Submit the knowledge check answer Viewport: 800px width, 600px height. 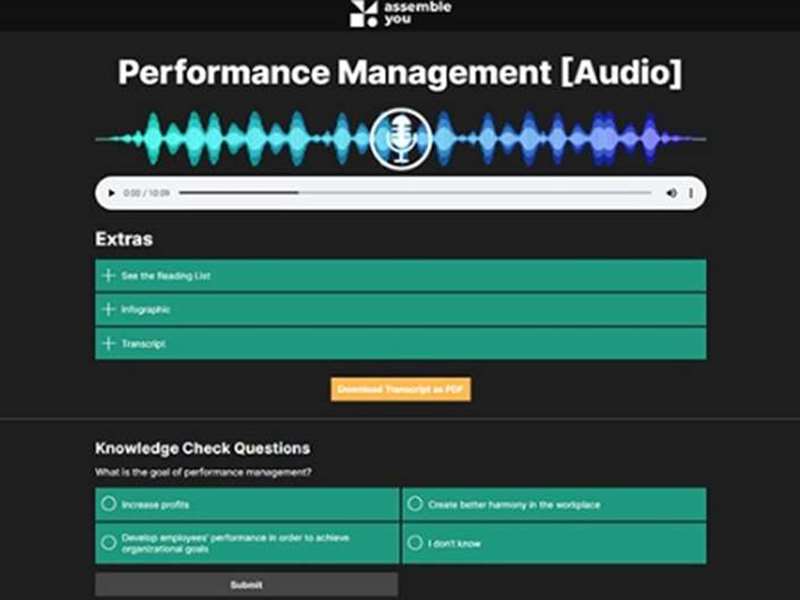[x=246, y=584]
